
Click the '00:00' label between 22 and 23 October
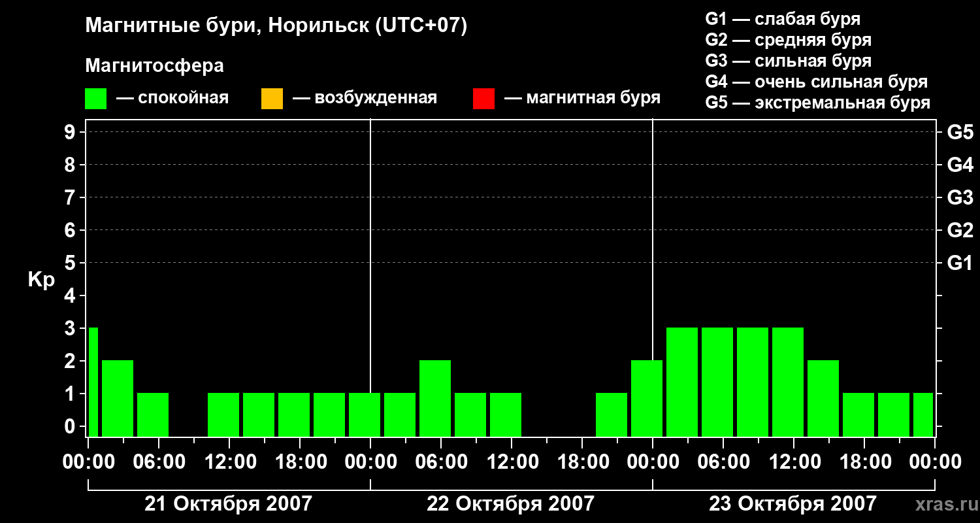[x=653, y=462]
